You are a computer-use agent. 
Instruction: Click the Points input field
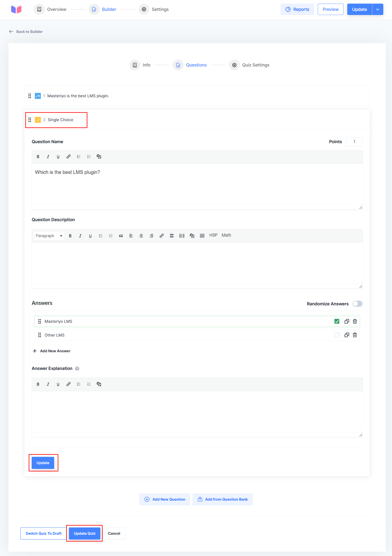tap(354, 142)
